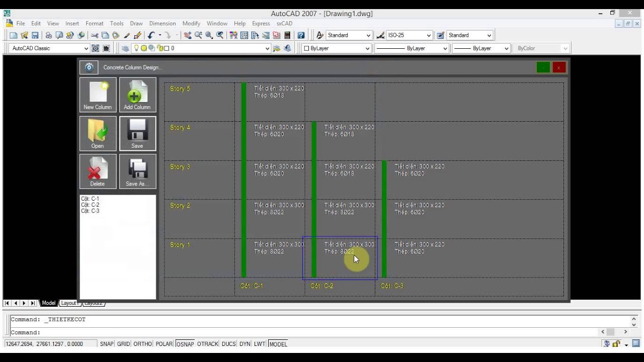
Task: Toggle POLAR tracking in status bar
Action: [x=164, y=344]
